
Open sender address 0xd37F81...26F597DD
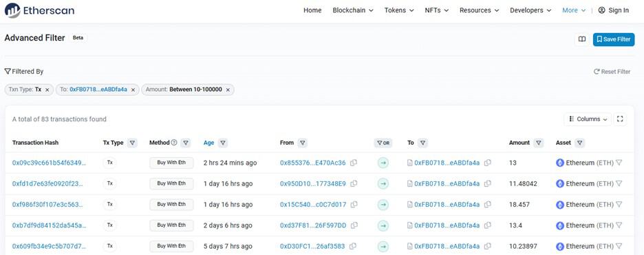click(313, 225)
